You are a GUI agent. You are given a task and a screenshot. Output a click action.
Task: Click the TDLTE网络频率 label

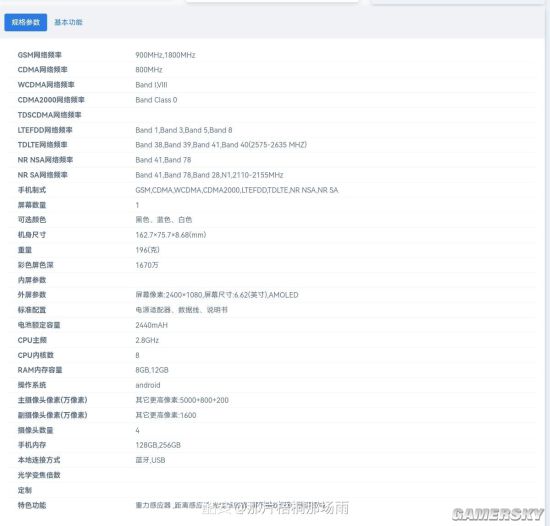pyautogui.click(x=42, y=145)
